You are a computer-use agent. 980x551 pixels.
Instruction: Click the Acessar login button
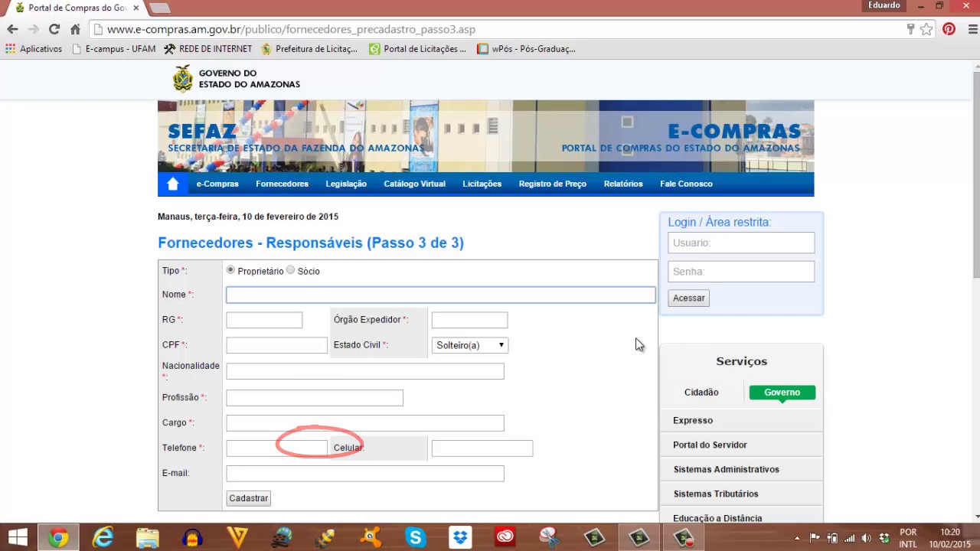click(689, 298)
